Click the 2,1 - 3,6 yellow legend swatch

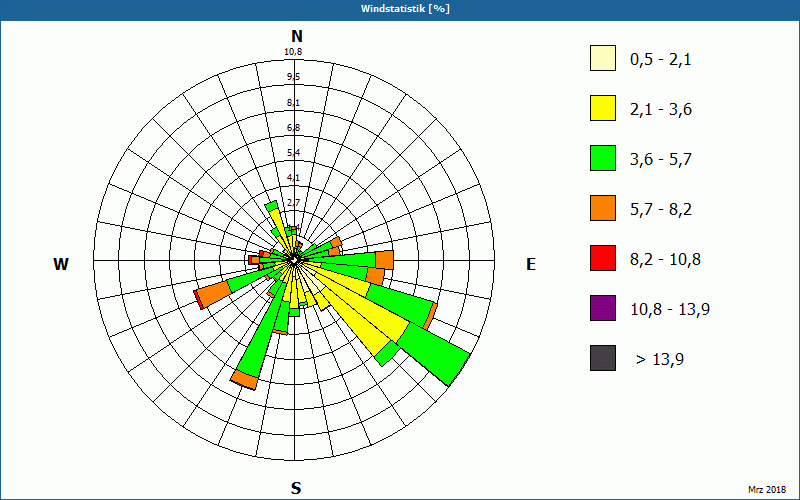point(603,108)
